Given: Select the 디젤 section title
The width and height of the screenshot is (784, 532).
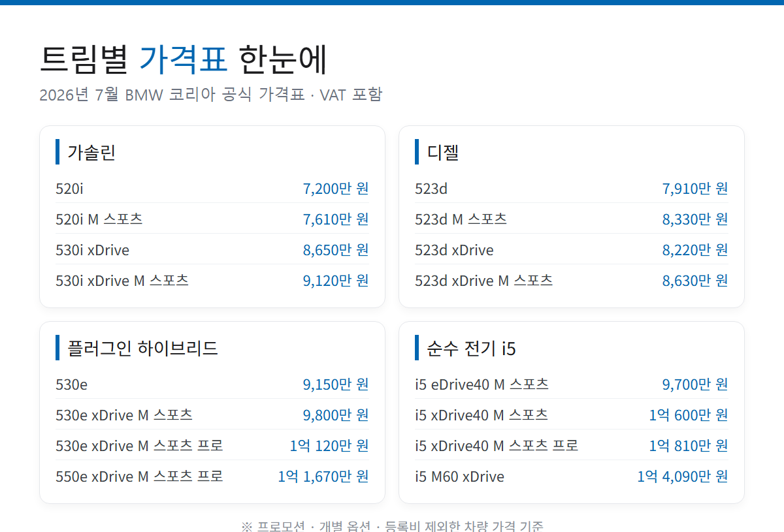Looking at the screenshot, I should 443,152.
